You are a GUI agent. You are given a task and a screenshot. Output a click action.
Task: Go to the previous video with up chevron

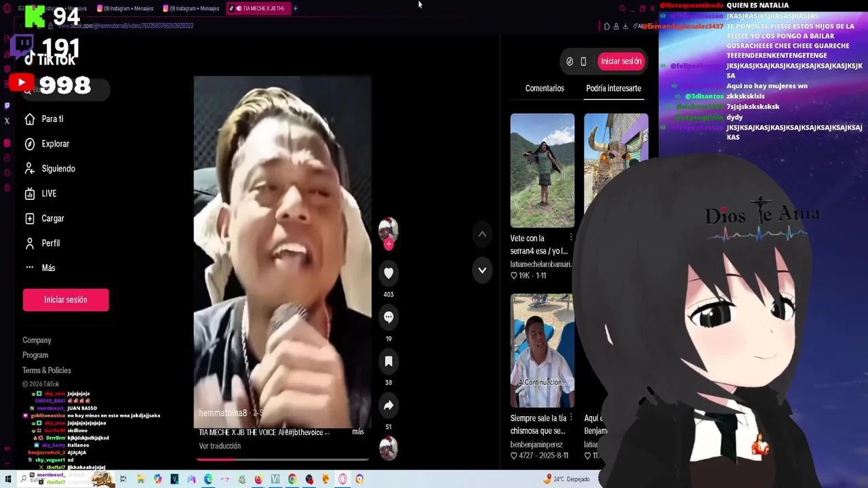point(482,234)
